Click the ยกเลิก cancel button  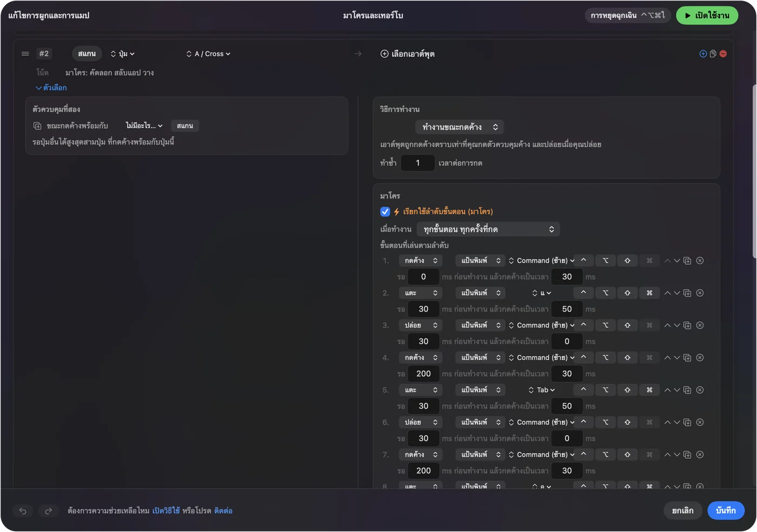tap(683, 510)
